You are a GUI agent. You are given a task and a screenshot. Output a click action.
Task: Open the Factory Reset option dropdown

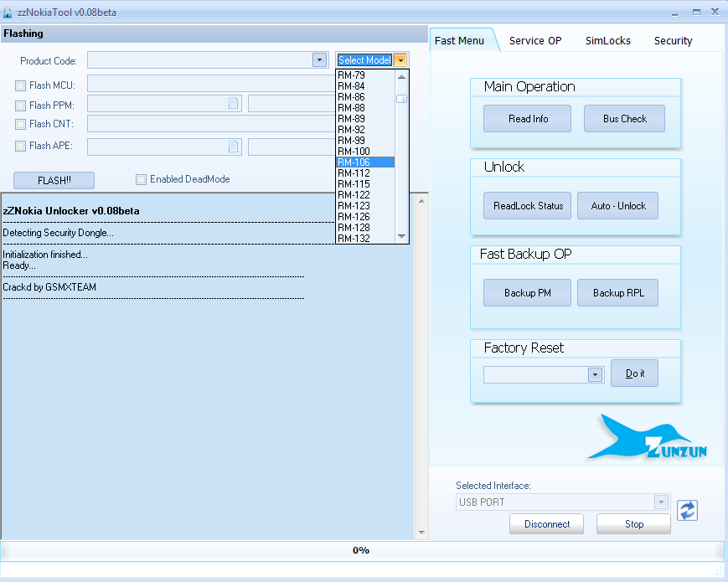pyautogui.click(x=595, y=374)
